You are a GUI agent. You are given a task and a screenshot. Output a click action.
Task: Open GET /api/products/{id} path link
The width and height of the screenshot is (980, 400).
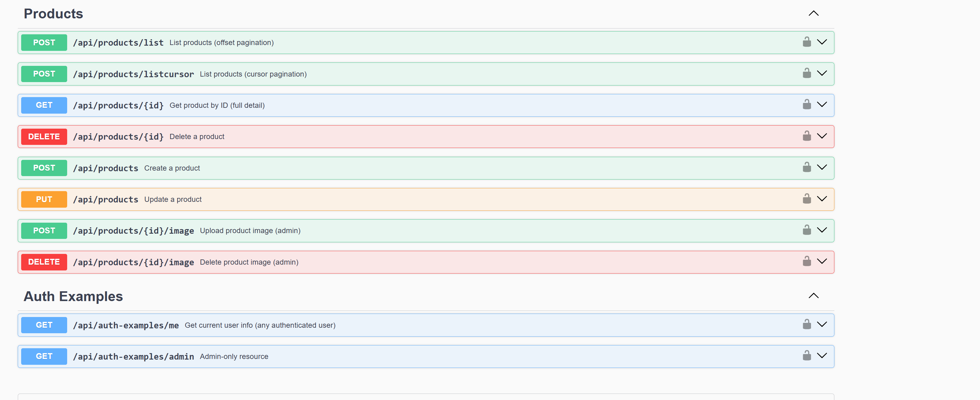pyautogui.click(x=118, y=105)
